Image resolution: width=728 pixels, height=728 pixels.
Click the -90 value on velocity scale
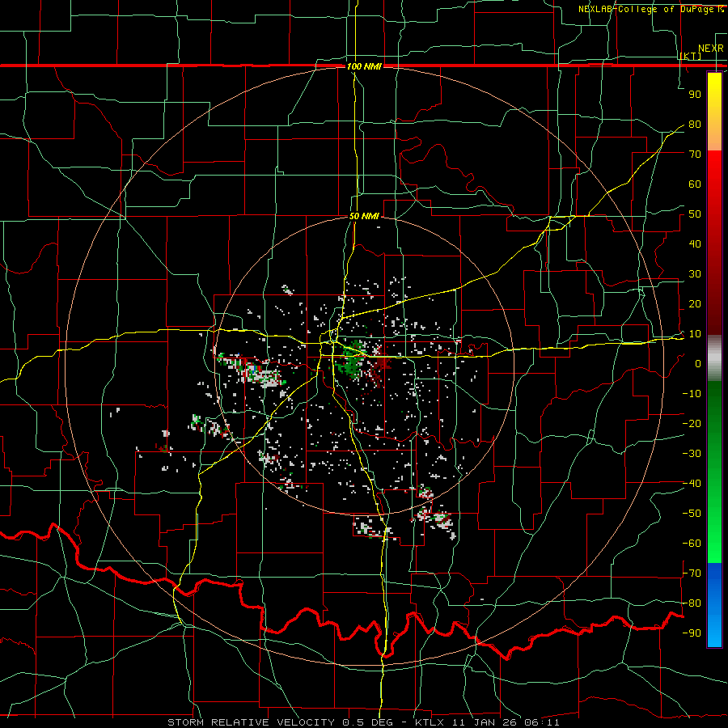pyautogui.click(x=692, y=633)
